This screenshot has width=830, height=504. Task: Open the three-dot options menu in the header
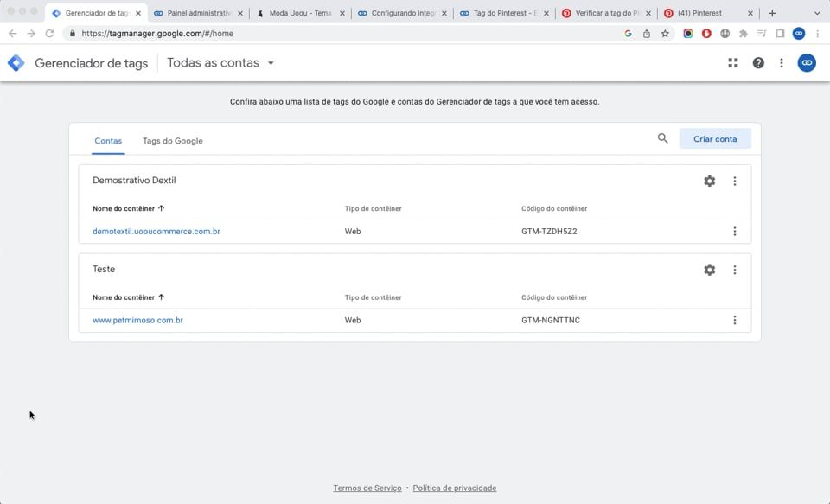pyautogui.click(x=781, y=62)
